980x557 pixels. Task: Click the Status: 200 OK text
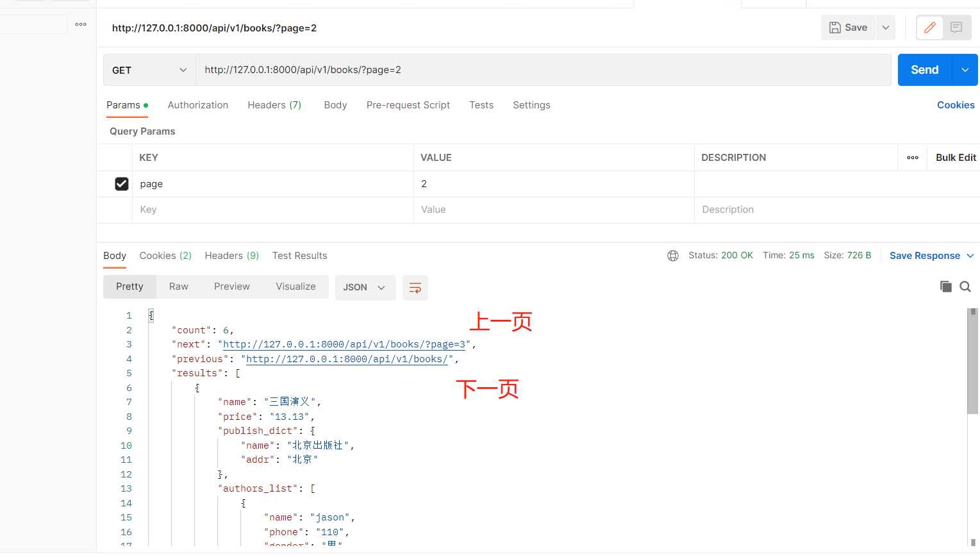720,255
